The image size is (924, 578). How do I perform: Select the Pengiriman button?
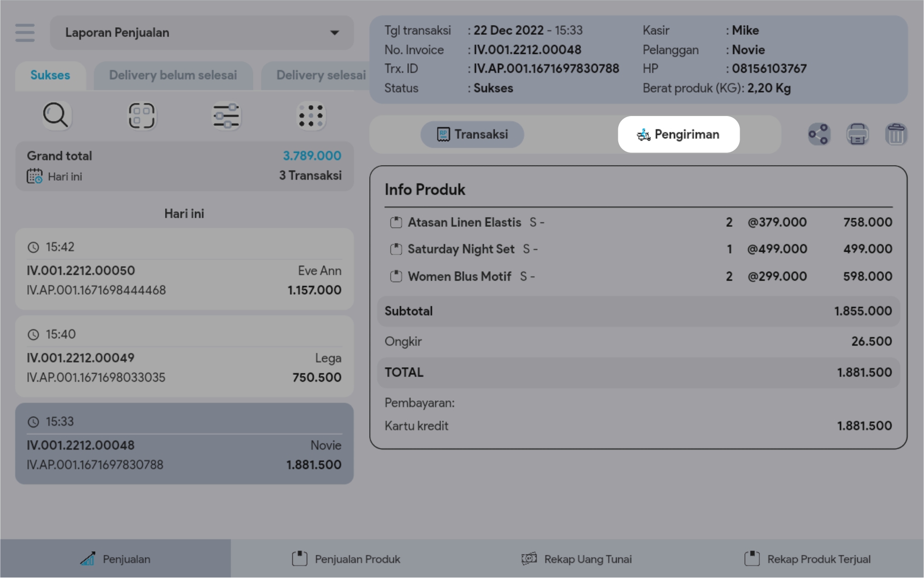click(x=678, y=134)
